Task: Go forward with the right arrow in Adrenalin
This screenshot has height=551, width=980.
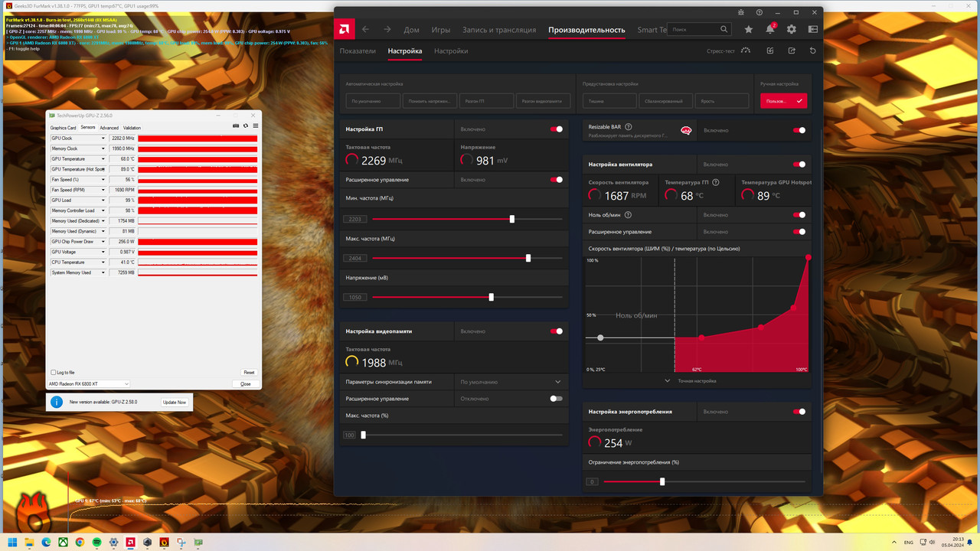Action: 387,29
